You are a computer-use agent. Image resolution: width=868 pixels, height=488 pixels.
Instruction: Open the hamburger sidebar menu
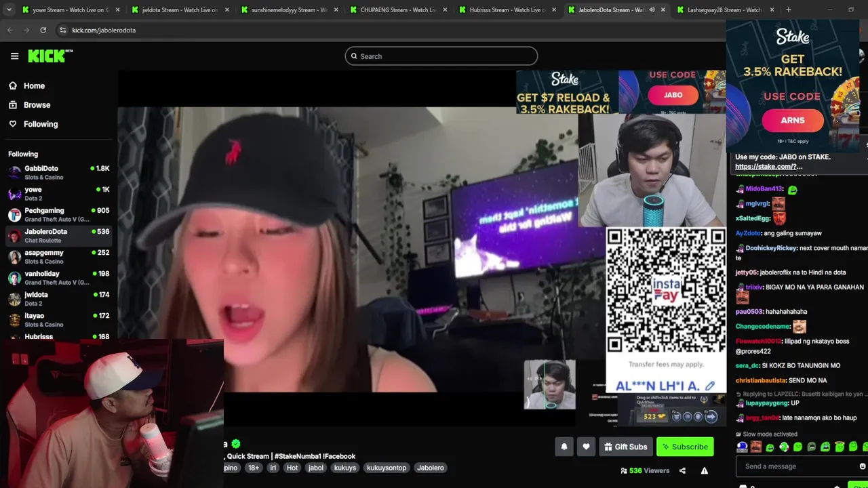click(14, 56)
